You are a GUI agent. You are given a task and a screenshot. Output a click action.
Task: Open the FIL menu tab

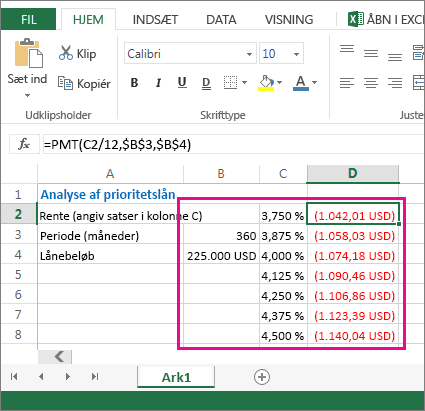28,19
